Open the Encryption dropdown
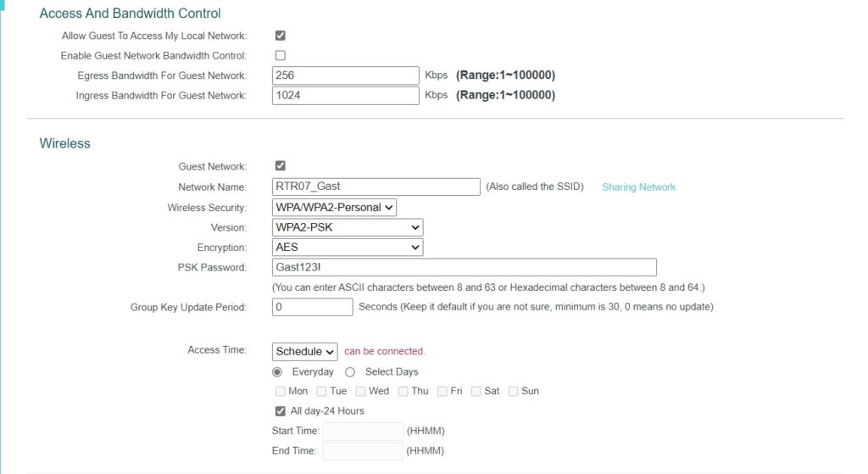868x474 pixels. pos(348,248)
